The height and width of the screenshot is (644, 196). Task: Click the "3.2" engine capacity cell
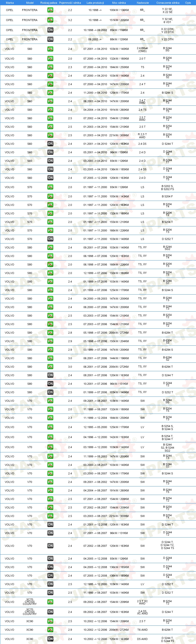point(70,20)
